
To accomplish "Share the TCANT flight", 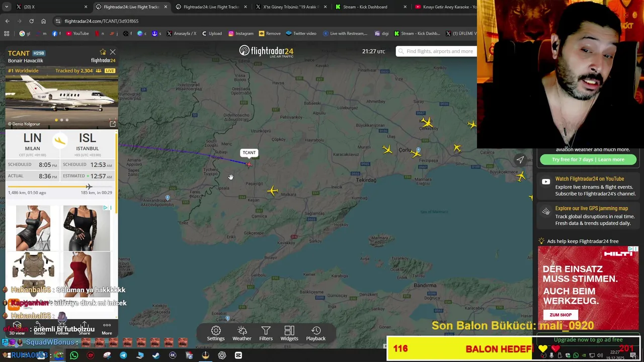I will [x=85, y=328].
